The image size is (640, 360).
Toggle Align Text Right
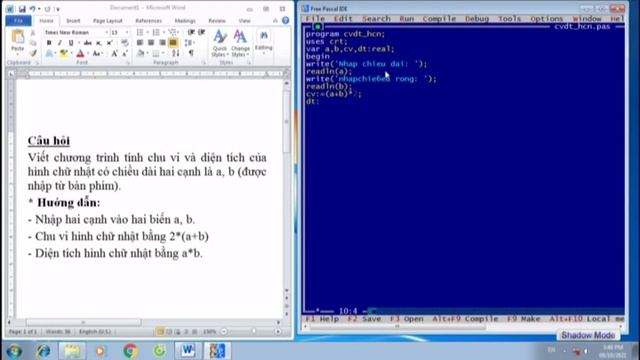pyautogui.click(x=162, y=42)
